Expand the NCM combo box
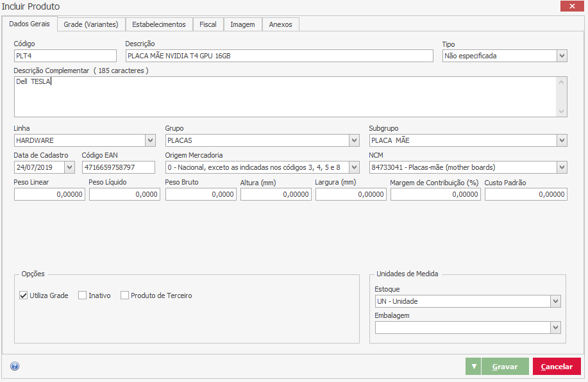Viewport: 588px width, 382px height. click(562, 167)
